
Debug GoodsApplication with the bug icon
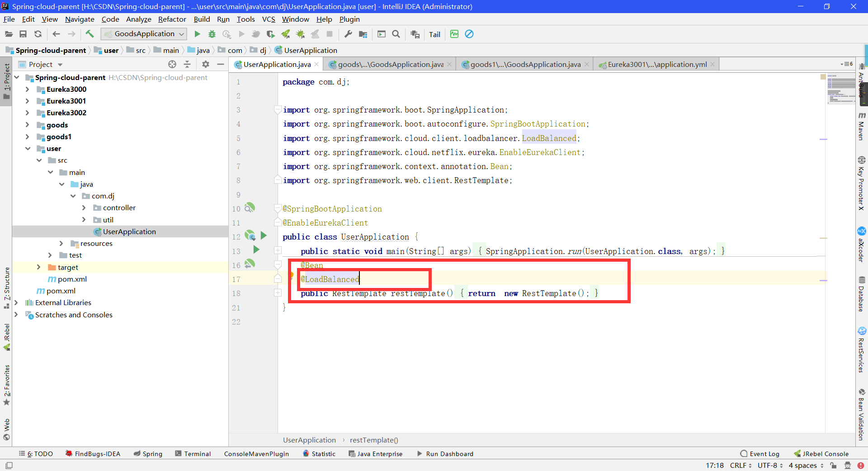tap(212, 34)
